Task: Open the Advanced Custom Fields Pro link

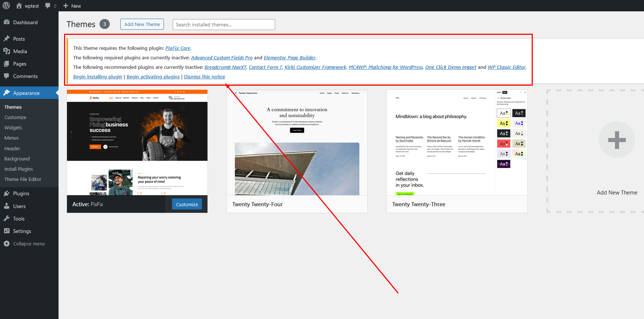Action: 222,58
